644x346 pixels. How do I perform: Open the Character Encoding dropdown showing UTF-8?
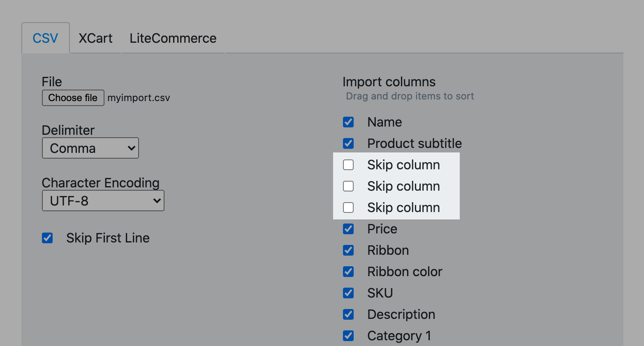[103, 201]
